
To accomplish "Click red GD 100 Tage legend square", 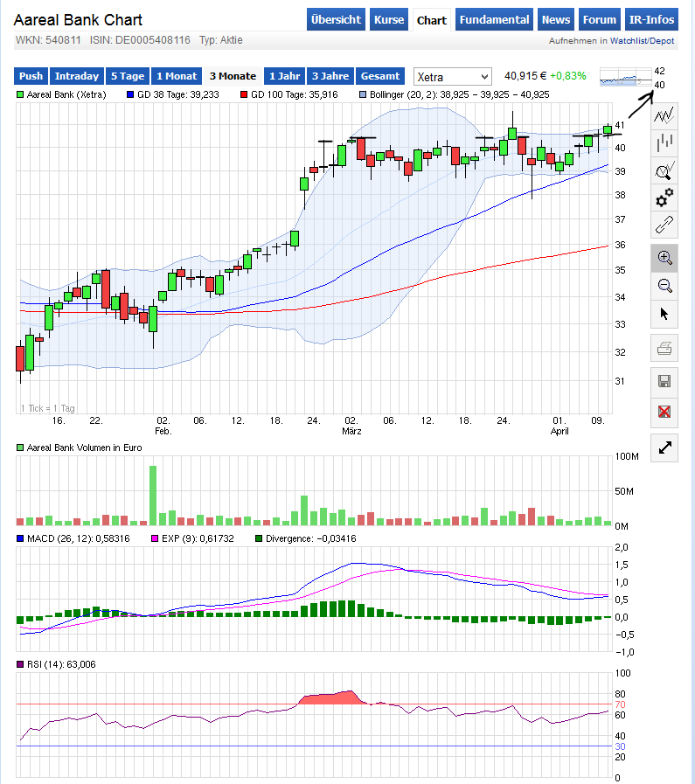I will coord(244,94).
